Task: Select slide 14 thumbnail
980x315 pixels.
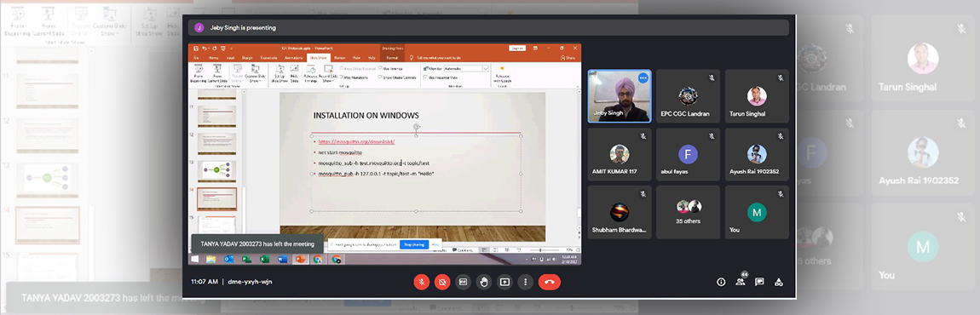Action: [x=216, y=198]
